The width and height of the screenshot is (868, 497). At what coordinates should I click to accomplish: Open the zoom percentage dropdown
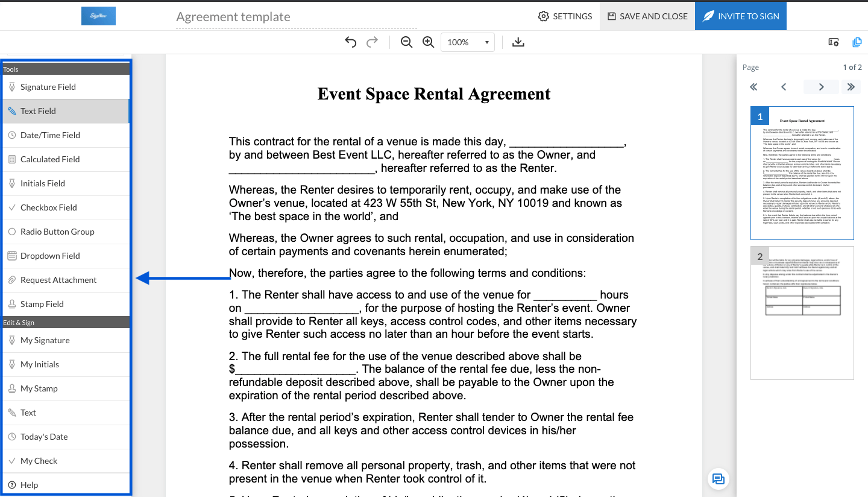[467, 42]
